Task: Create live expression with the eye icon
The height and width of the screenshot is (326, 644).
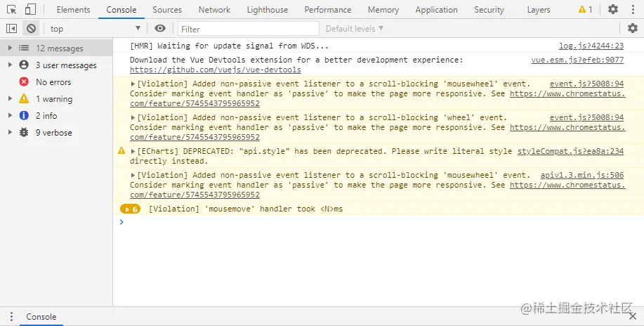Action: click(x=160, y=28)
